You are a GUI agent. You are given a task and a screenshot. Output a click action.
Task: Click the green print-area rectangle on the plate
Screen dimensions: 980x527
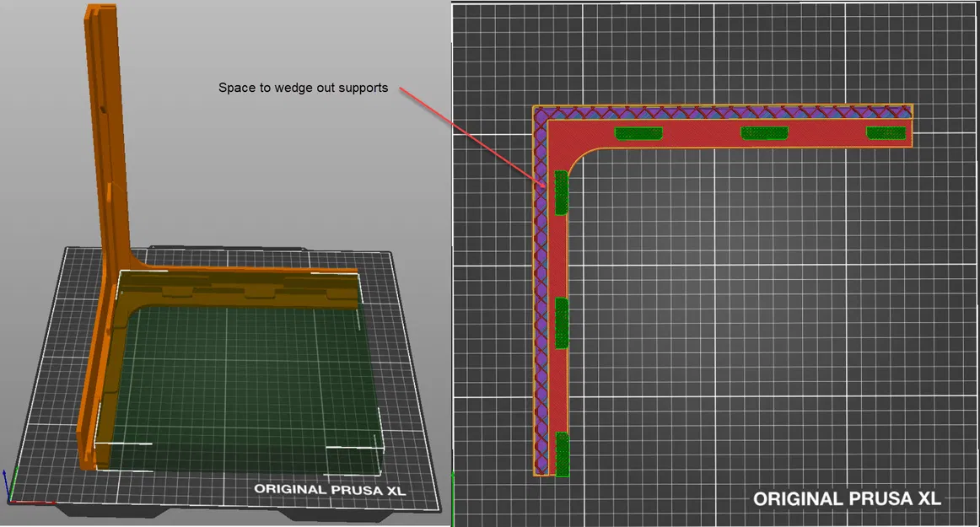pyautogui.click(x=253, y=379)
